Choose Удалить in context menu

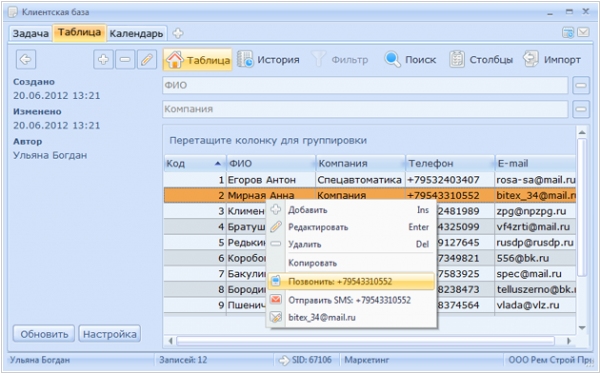[x=352, y=244]
